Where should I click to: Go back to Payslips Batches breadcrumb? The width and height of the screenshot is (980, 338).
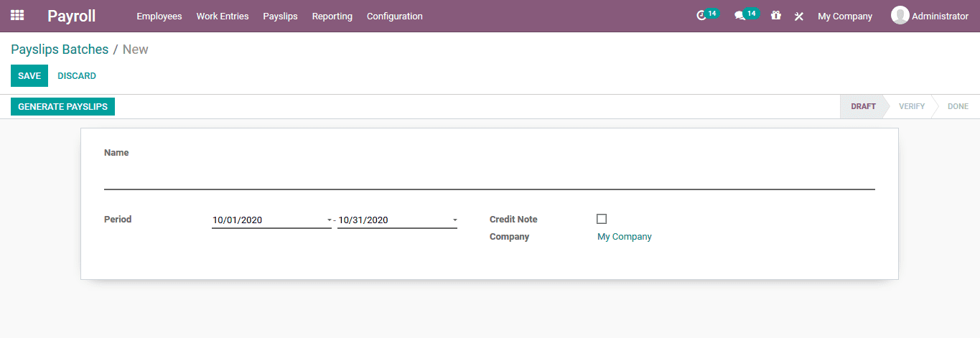coord(60,50)
